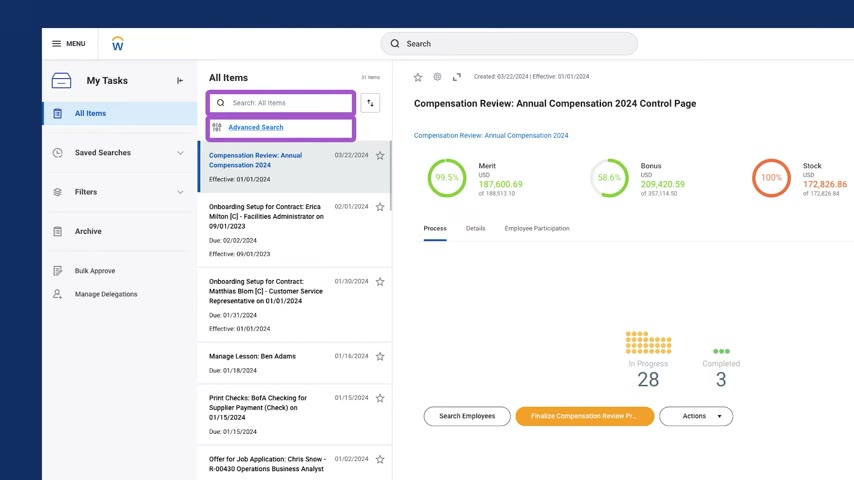Star the Chris Snow job offer item
Image resolution: width=854 pixels, height=480 pixels.
(x=380, y=459)
